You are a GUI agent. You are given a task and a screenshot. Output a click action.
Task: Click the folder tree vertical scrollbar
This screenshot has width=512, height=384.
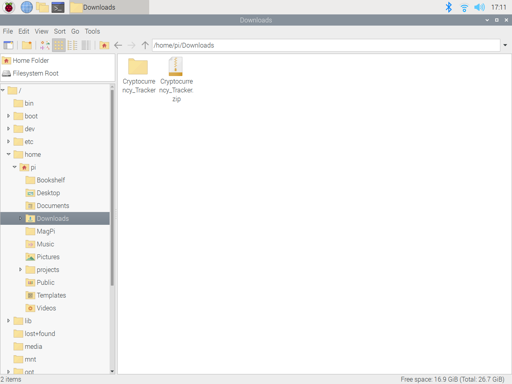(x=112, y=188)
